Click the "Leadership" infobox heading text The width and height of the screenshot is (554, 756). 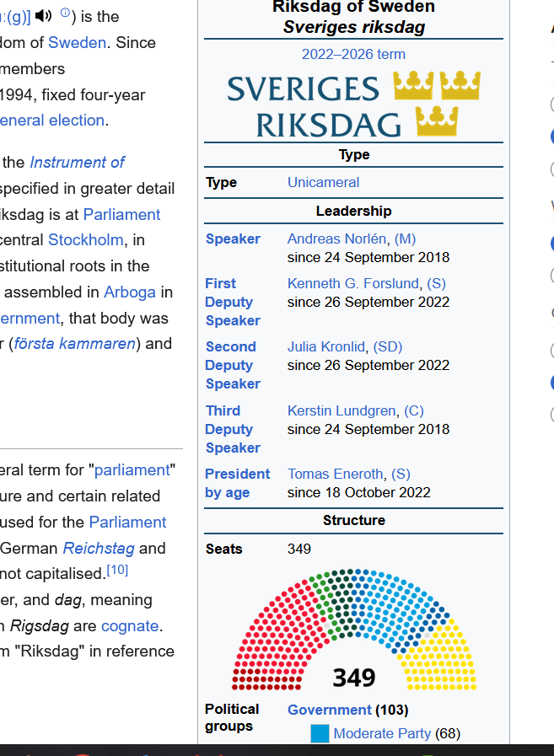coord(353,211)
